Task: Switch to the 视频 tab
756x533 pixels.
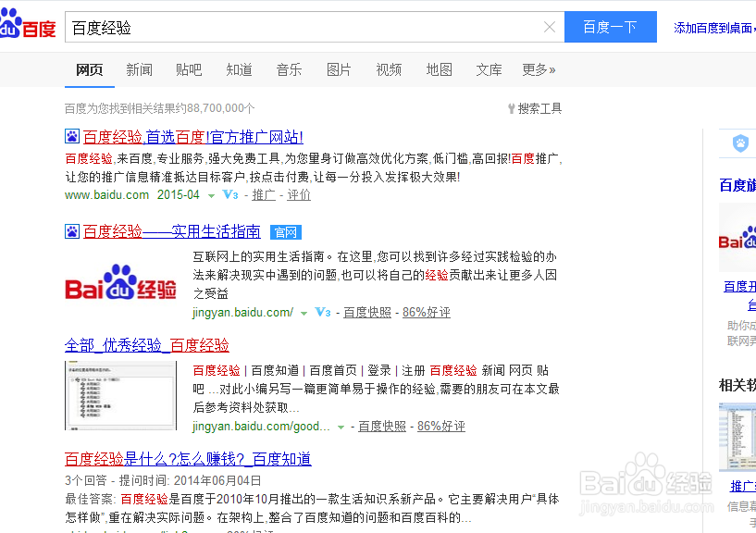Action: coord(389,70)
